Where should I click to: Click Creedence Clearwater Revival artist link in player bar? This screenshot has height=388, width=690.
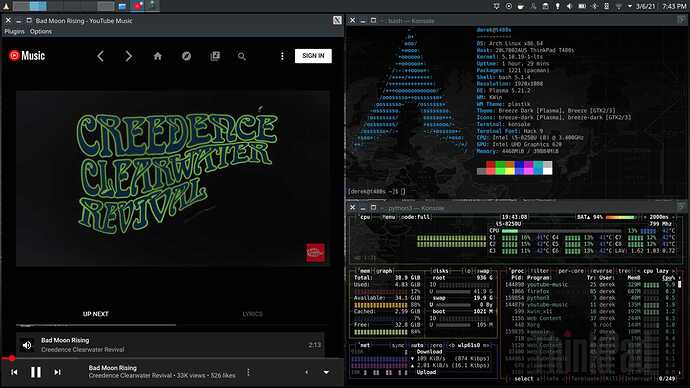click(x=130, y=376)
